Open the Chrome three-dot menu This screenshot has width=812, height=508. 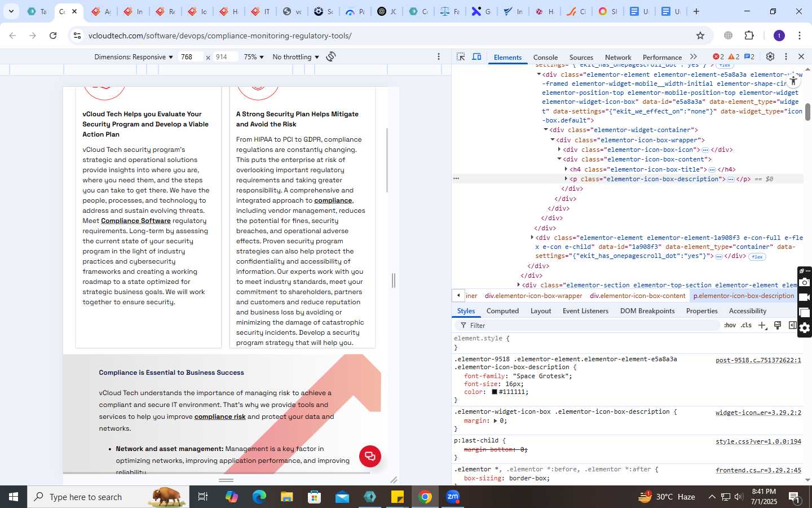(x=800, y=36)
